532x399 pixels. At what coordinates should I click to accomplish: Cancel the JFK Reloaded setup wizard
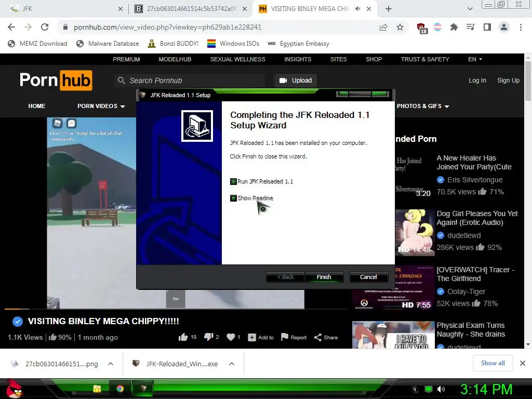click(368, 277)
